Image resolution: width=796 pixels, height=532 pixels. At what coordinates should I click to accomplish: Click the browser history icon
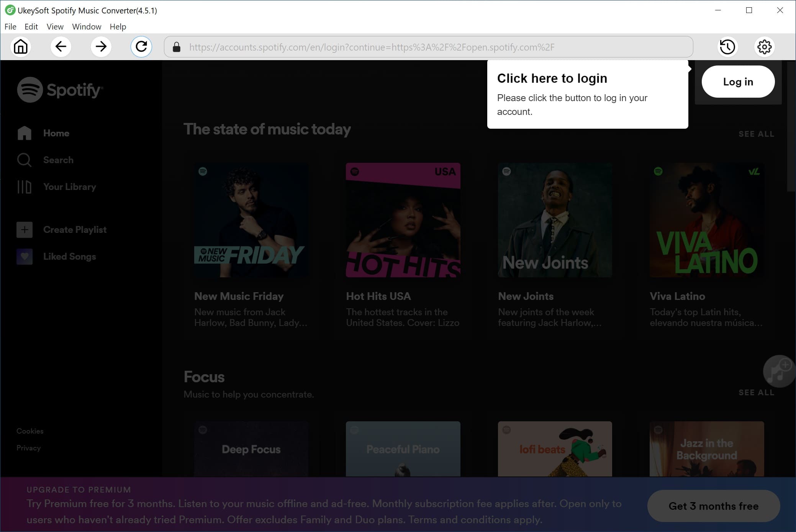coord(727,46)
